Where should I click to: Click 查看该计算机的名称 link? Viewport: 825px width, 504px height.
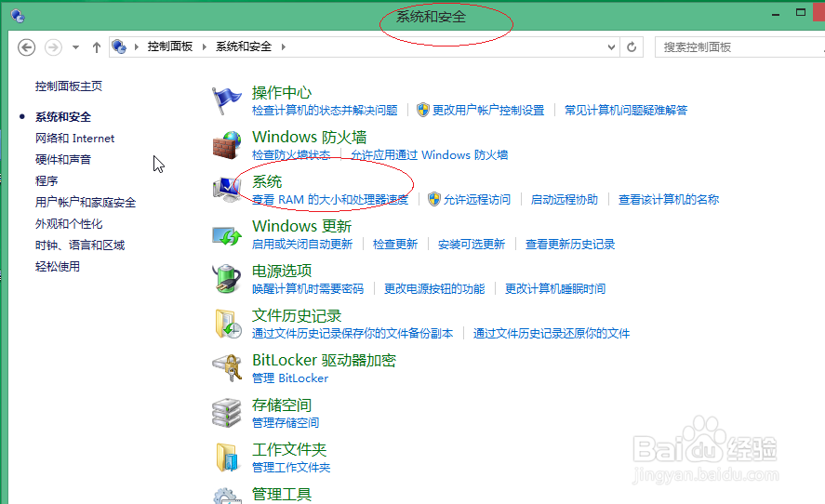pyautogui.click(x=669, y=199)
